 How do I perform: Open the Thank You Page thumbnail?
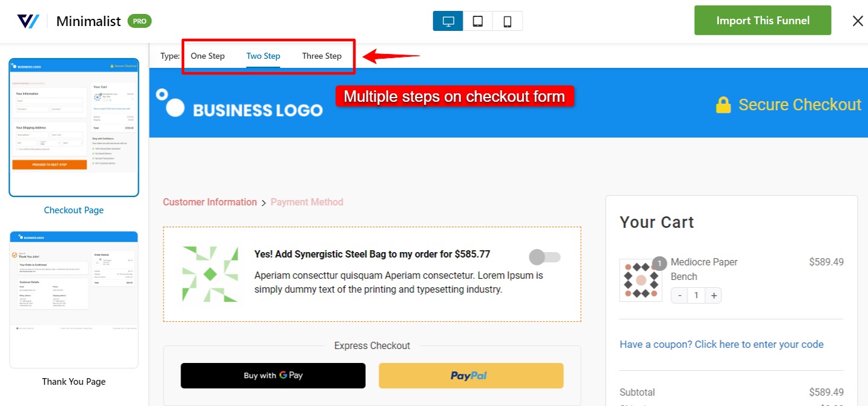[x=74, y=300]
